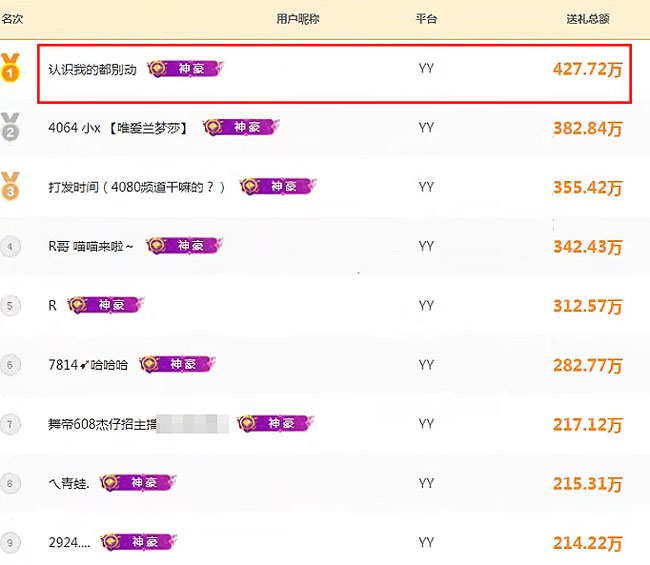Select username 认识我的都别动
Viewport: 650px width, 565px height.
click(x=92, y=69)
